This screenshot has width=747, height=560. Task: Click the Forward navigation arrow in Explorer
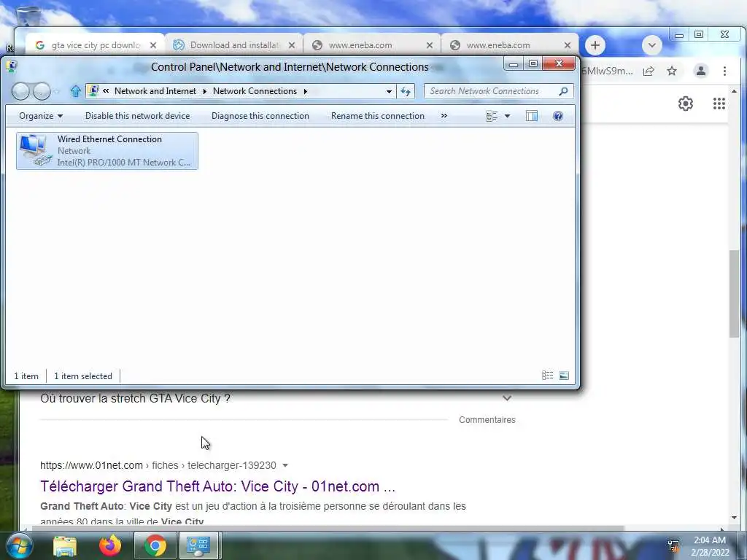point(42,91)
